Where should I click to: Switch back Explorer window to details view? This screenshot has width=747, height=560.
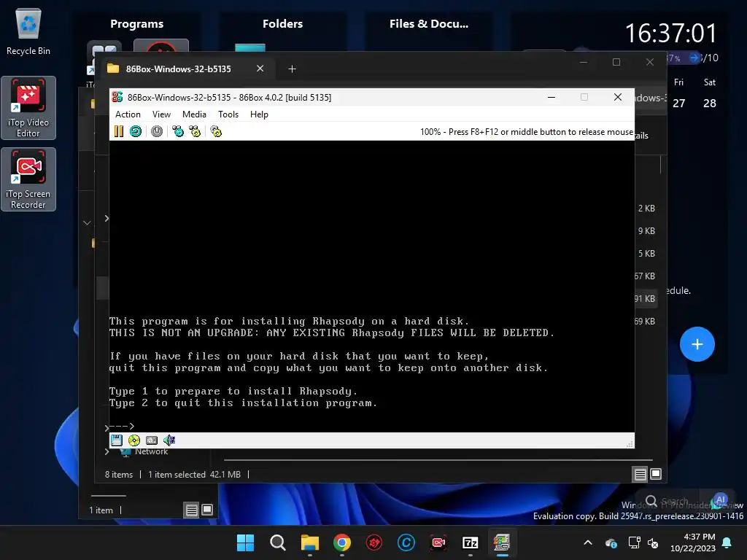(x=192, y=510)
